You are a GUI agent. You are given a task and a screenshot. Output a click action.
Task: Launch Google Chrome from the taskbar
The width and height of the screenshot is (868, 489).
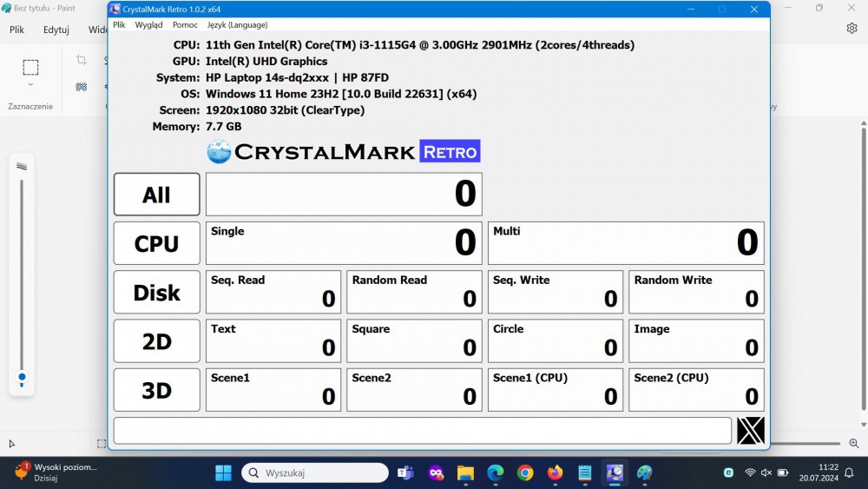click(x=525, y=472)
